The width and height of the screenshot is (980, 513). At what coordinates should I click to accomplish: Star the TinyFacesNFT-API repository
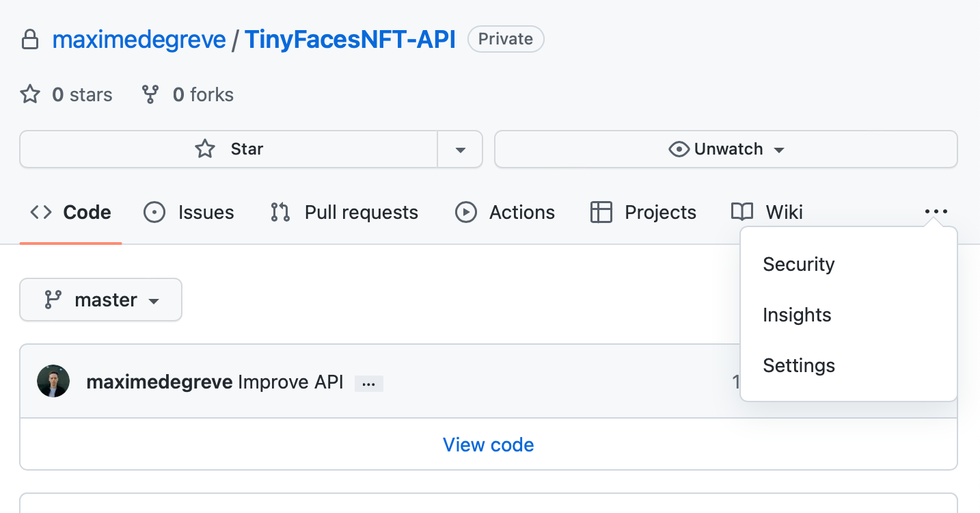[x=228, y=149]
